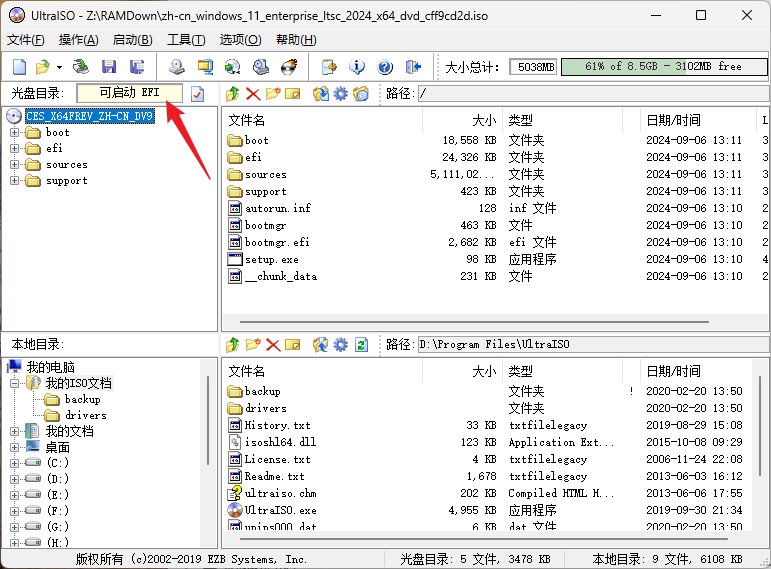Click the Rename icon in local panel toolbar
The height and width of the screenshot is (569, 771).
tap(293, 345)
